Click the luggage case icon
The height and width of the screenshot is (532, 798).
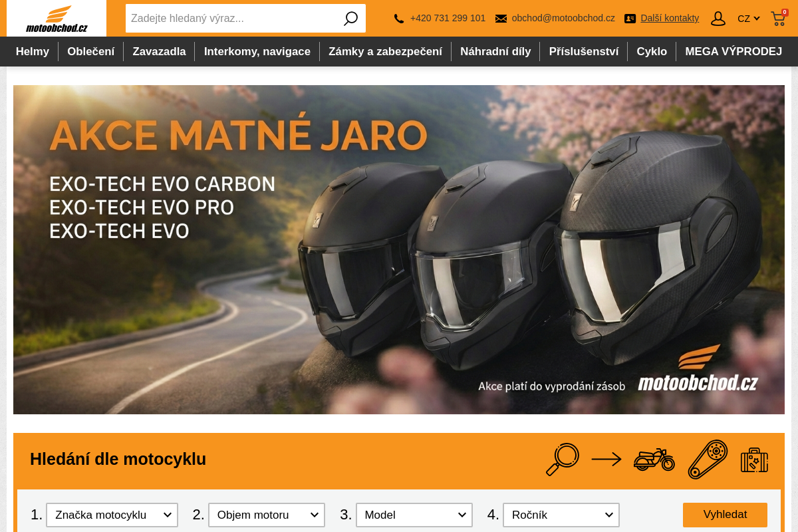click(x=754, y=460)
